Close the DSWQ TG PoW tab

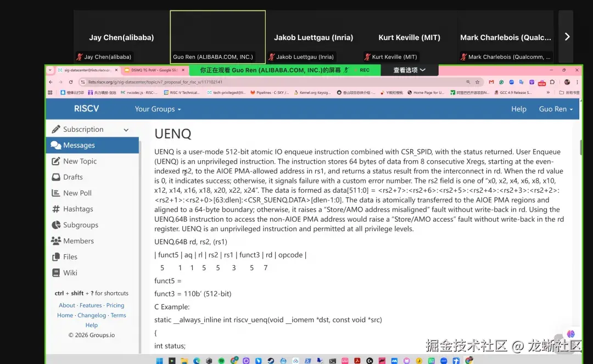coord(183,70)
